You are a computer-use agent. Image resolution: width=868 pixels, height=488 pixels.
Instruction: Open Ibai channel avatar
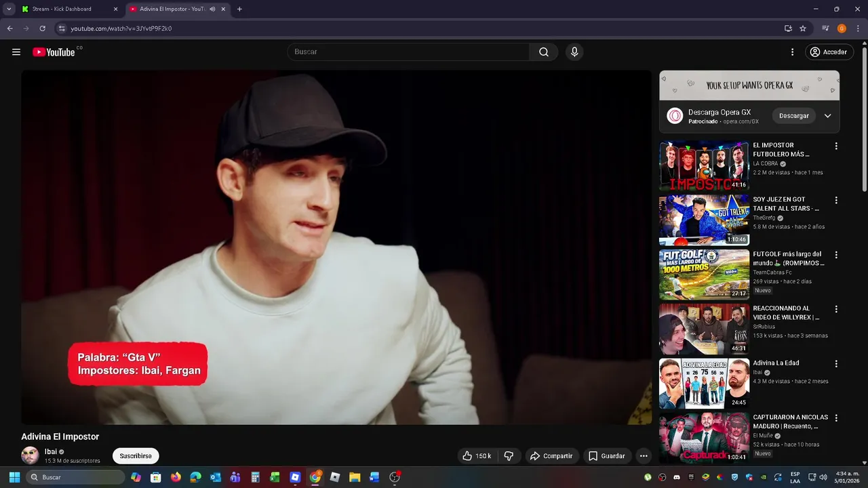pos(30,455)
